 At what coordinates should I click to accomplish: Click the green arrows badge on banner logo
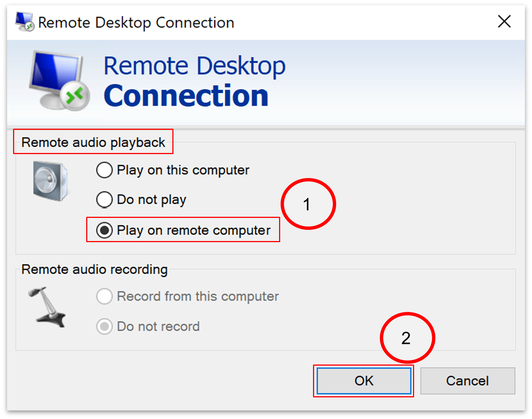point(75,97)
